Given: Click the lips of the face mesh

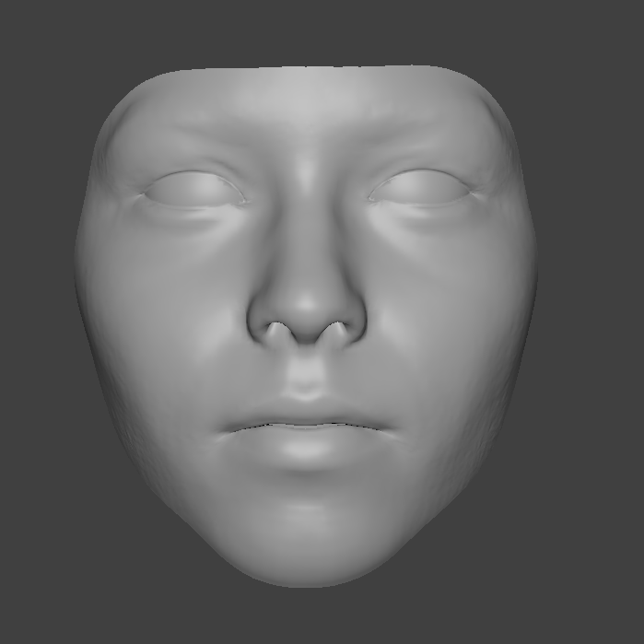Looking at the screenshot, I should [x=306, y=429].
